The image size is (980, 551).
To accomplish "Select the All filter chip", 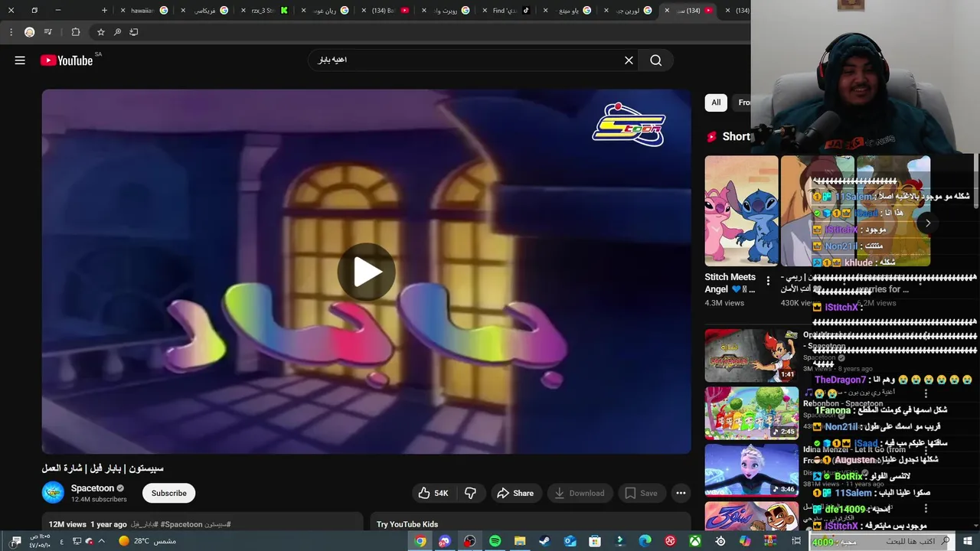I will (716, 103).
